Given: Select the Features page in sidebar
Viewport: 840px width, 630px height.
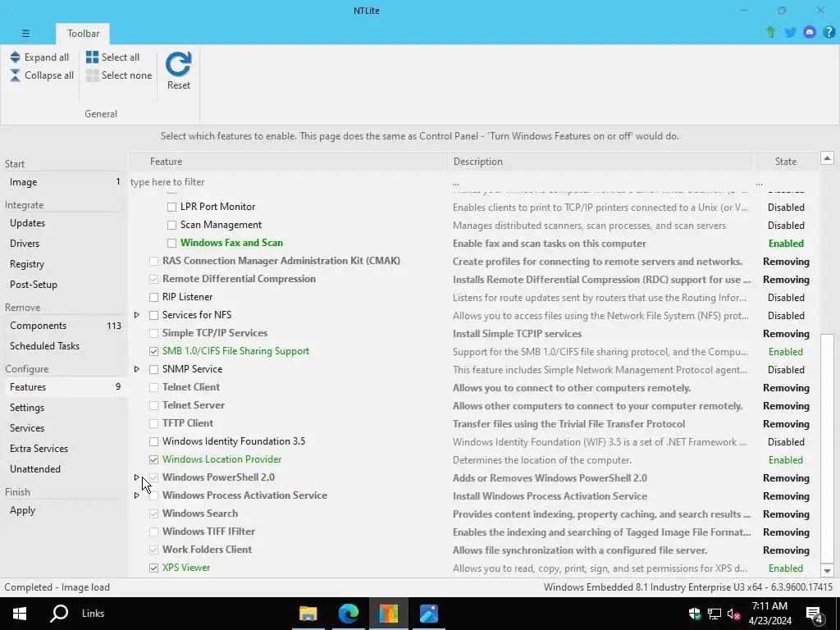Looking at the screenshot, I should [64, 387].
